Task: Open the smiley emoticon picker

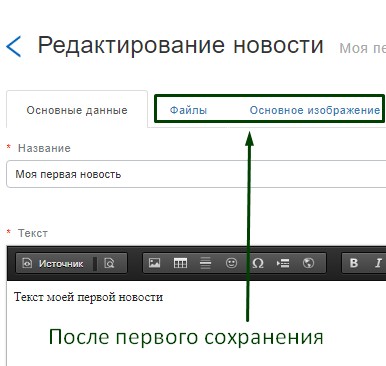Action: [x=231, y=263]
